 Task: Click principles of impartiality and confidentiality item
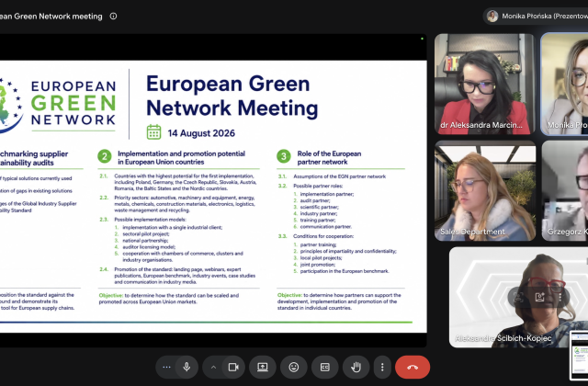[348, 251]
